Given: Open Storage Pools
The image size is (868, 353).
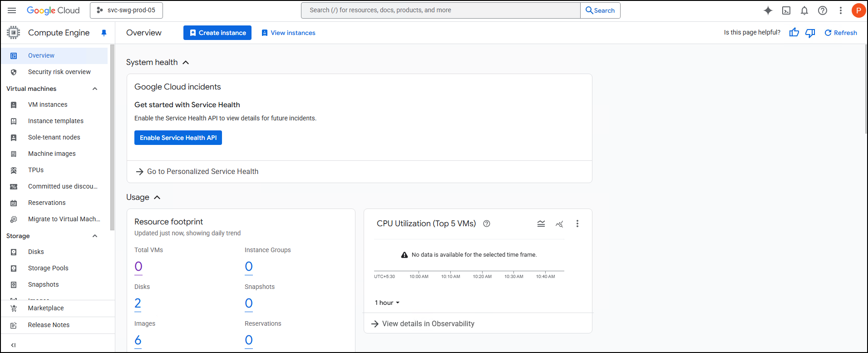Looking at the screenshot, I should click(54, 268).
